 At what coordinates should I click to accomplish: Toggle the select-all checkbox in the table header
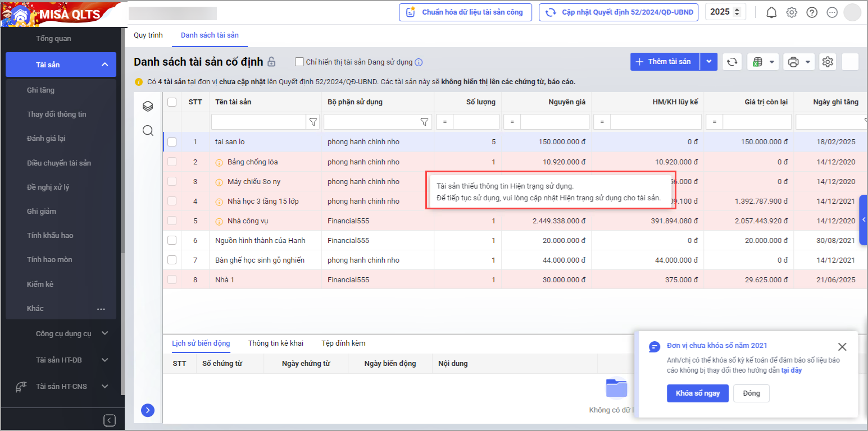pos(172,102)
